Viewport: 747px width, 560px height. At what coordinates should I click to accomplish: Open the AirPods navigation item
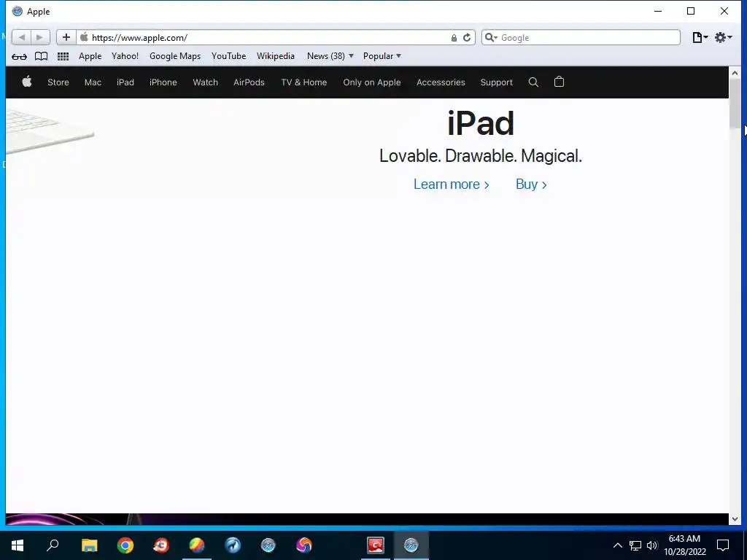[x=249, y=82]
